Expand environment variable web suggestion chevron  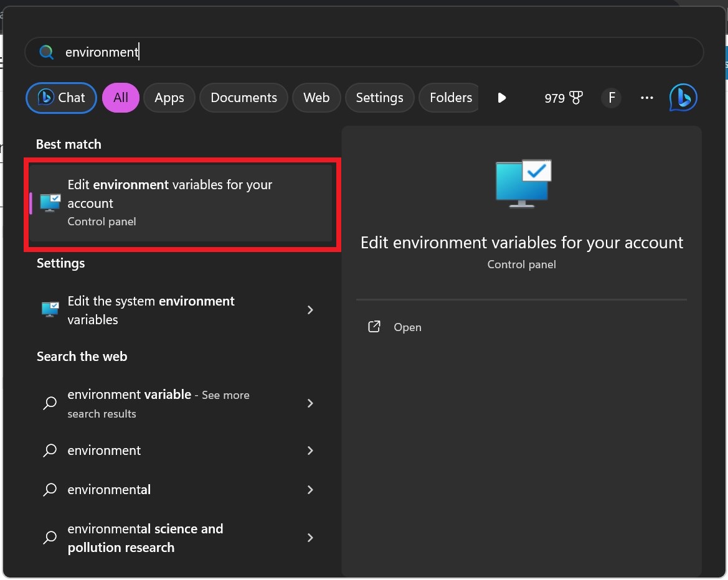coord(310,403)
